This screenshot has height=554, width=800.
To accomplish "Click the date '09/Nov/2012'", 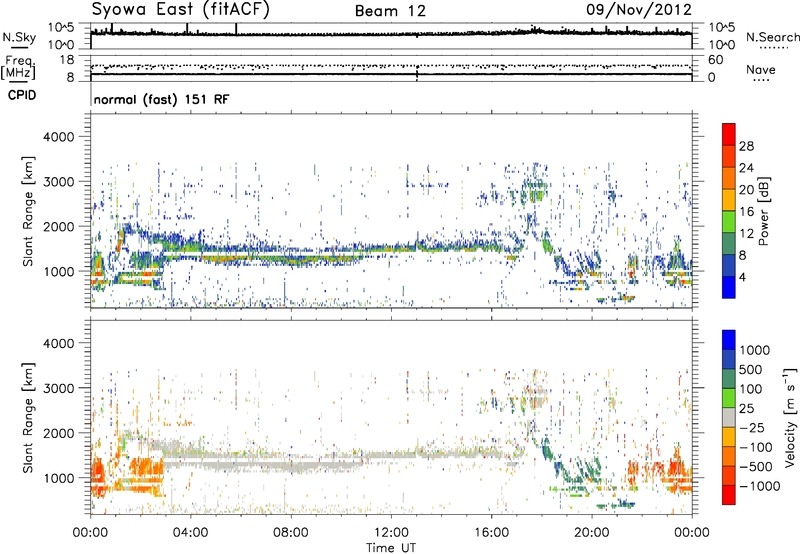I will pyautogui.click(x=639, y=9).
